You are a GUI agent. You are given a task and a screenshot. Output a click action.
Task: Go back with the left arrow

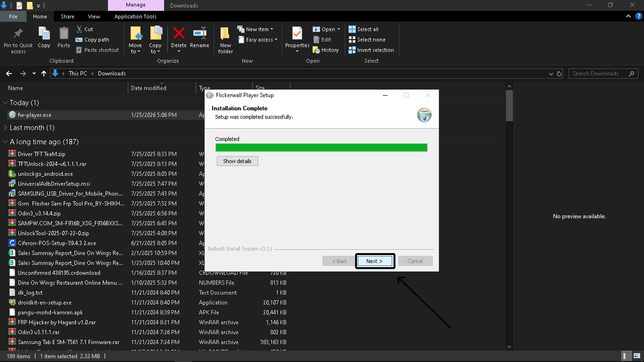(8, 74)
